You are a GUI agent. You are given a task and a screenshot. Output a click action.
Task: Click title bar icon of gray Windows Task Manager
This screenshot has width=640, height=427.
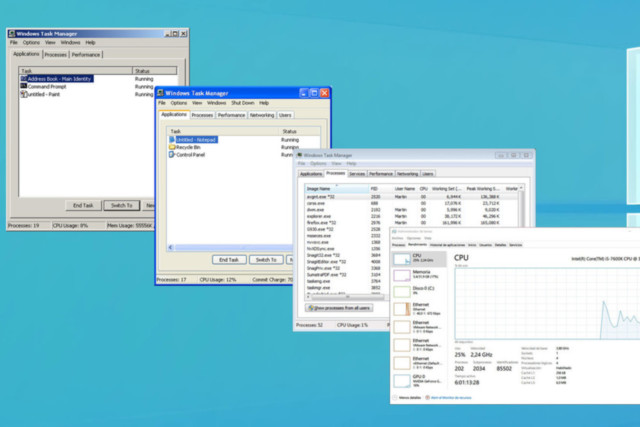(x=12, y=33)
